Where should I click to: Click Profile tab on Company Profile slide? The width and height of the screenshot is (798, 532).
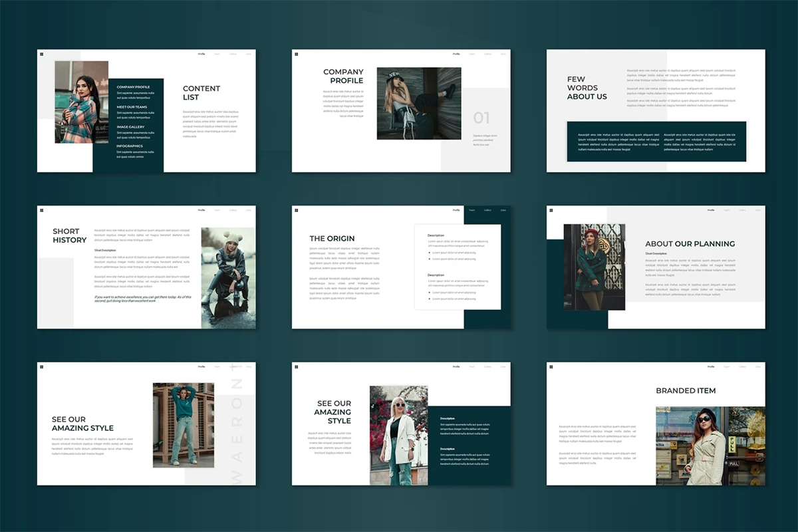click(x=456, y=54)
